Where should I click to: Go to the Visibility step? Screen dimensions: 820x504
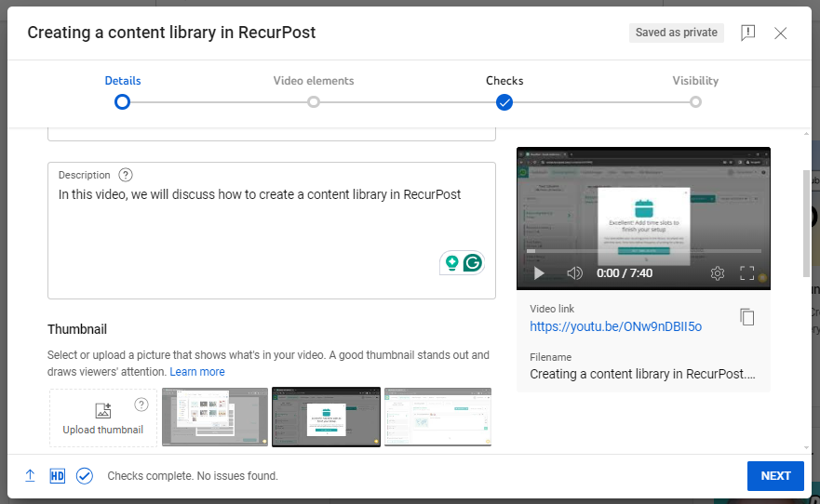(695, 80)
